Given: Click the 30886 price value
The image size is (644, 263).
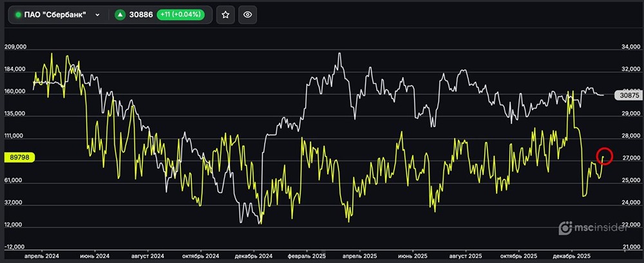Looking at the screenshot, I should [141, 15].
